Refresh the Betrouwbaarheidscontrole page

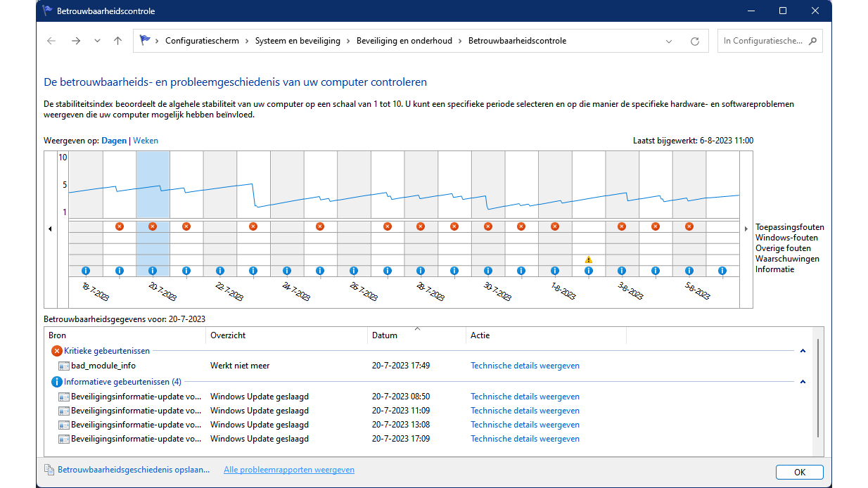pos(695,41)
